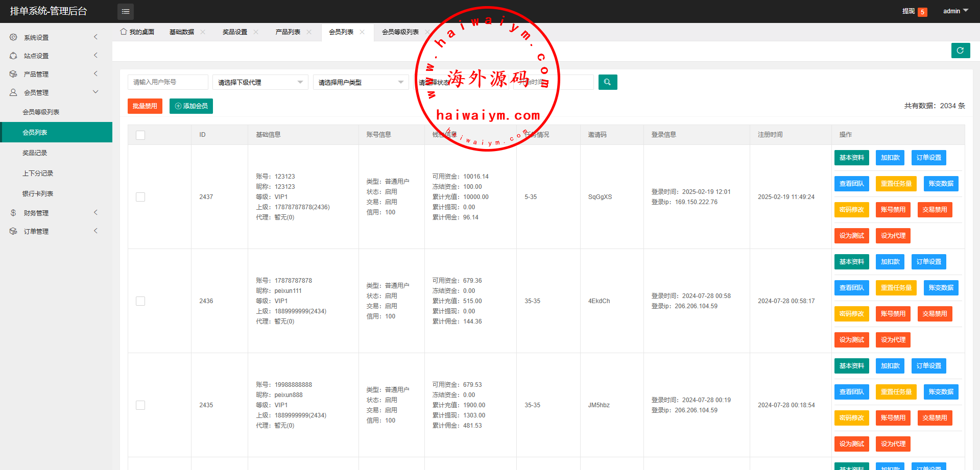Image resolution: width=980 pixels, height=470 pixels.
Task: Check the checkbox for member ID 2436
Action: point(140,301)
